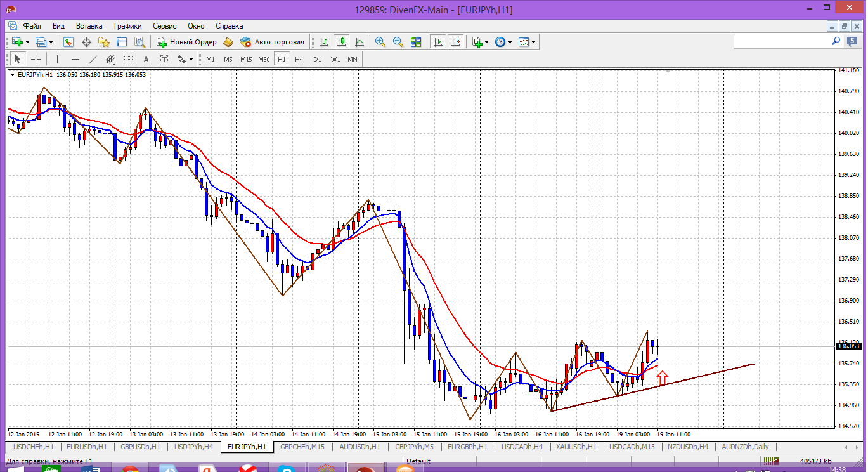This screenshot has height=472, width=868.
Task: Switch chart to candlestick mode
Action: 342,42
